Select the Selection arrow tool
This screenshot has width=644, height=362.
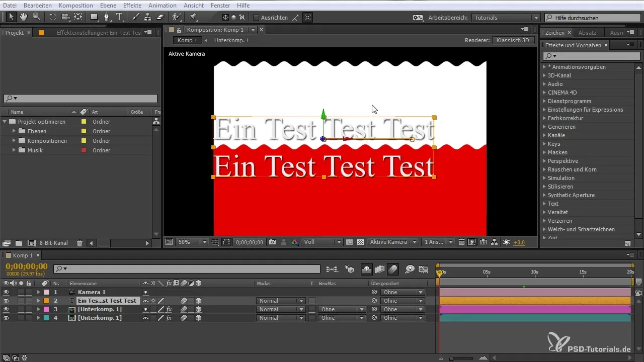pyautogui.click(x=12, y=17)
